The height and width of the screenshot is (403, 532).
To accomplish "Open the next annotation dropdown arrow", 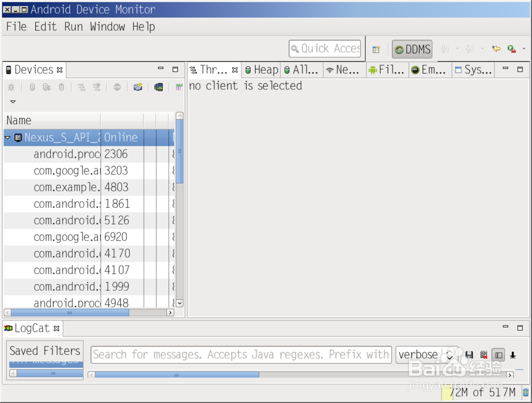I will (x=458, y=49).
